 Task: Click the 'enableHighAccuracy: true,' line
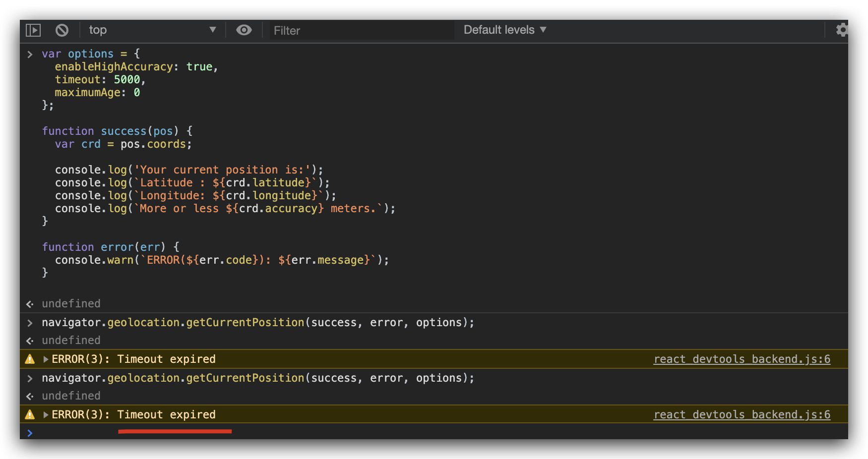click(x=136, y=67)
